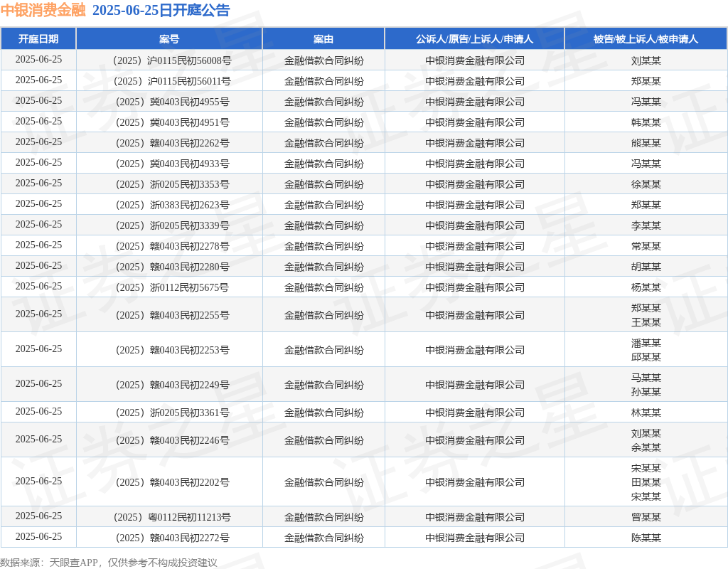Screen dimensions: 728x569
Task: Select case number (2025)冀0403民初4951号
Action: (172, 122)
